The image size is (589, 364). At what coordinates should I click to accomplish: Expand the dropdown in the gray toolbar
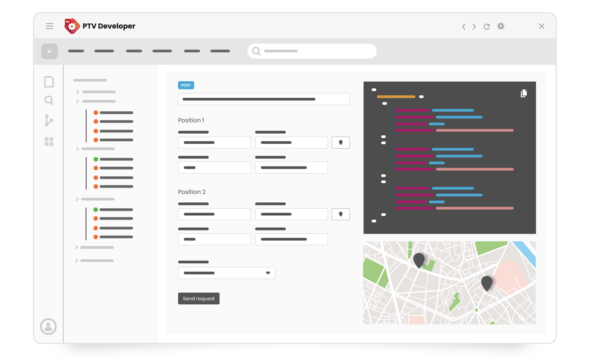49,51
